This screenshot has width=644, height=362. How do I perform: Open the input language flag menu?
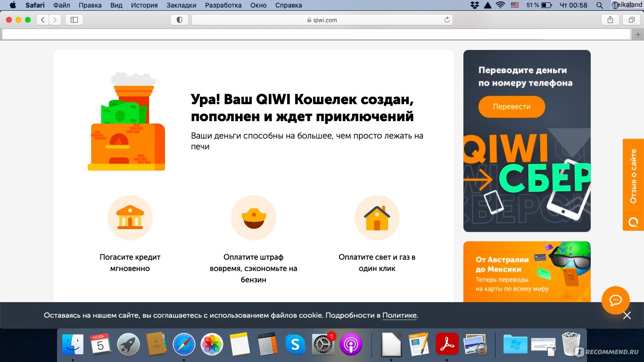(x=515, y=5)
